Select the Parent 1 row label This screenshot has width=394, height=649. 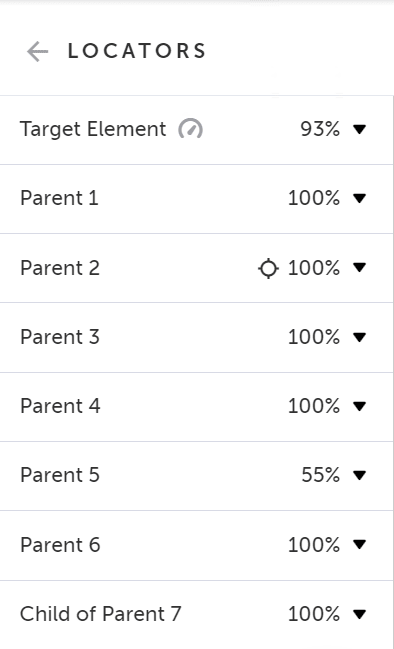coord(60,198)
